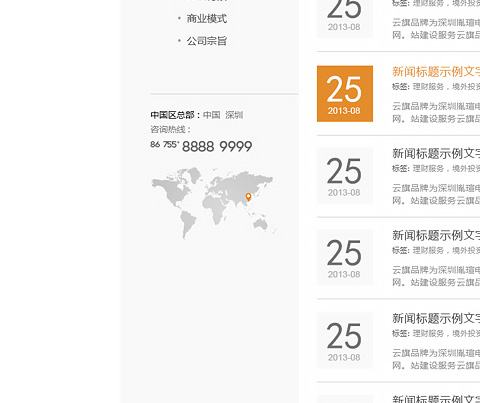
Task: Click the 深圳 location text
Action: coord(234,115)
